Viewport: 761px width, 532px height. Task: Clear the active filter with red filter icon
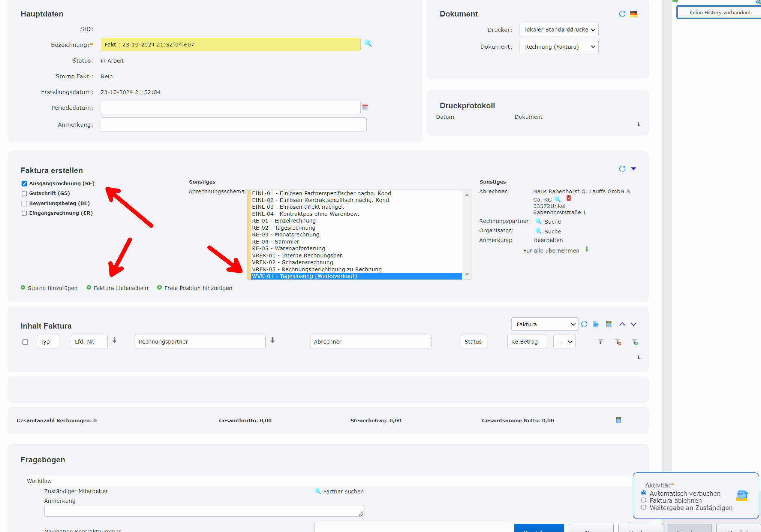(x=618, y=341)
